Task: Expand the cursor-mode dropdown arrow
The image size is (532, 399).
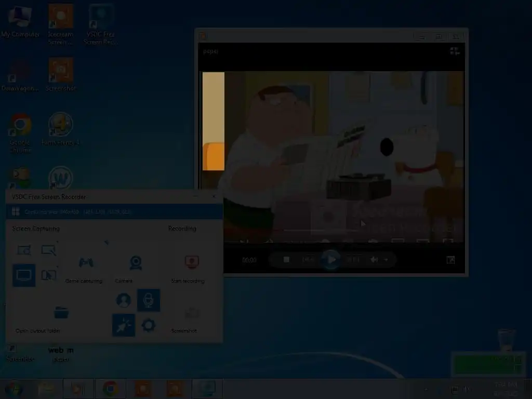Action: pyautogui.click(x=57, y=267)
